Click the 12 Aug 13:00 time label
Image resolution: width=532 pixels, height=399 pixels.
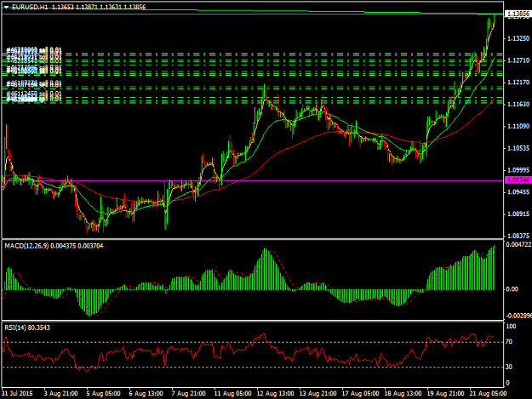(275, 394)
